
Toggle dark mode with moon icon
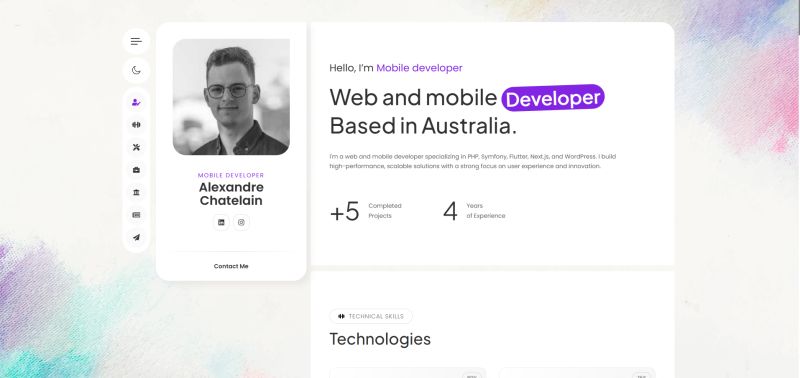coord(136,70)
